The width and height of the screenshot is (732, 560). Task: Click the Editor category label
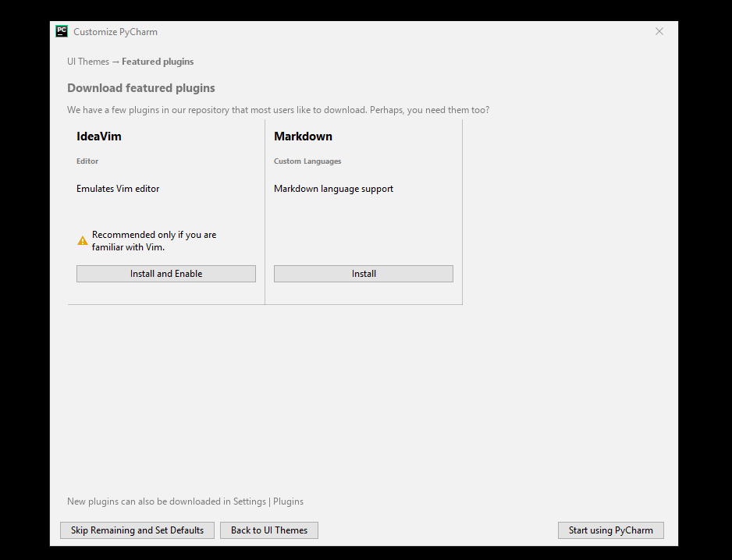tap(87, 161)
